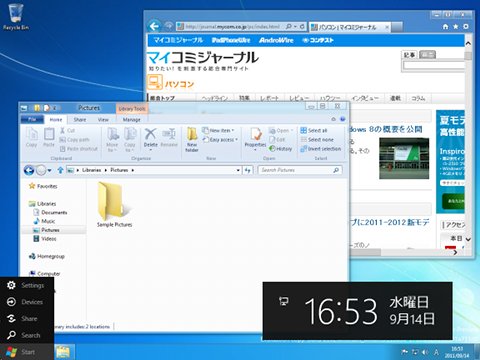Open the 2011-2012 model article link

pyautogui.click(x=390, y=222)
